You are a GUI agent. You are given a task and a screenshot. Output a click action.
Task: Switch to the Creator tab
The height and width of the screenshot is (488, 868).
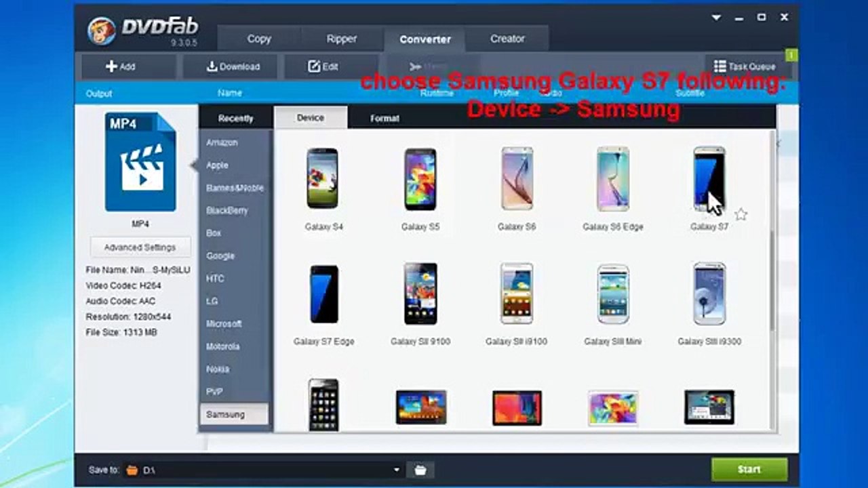pos(507,39)
